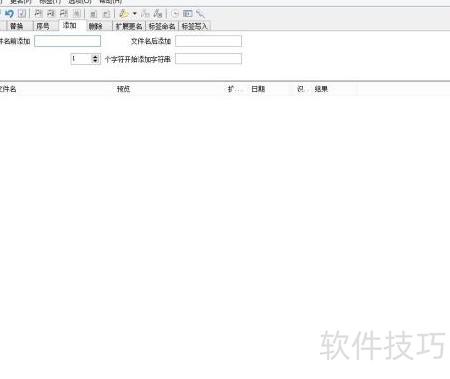Click the 个字符开始添加字符串 input box

pyautogui.click(x=208, y=59)
